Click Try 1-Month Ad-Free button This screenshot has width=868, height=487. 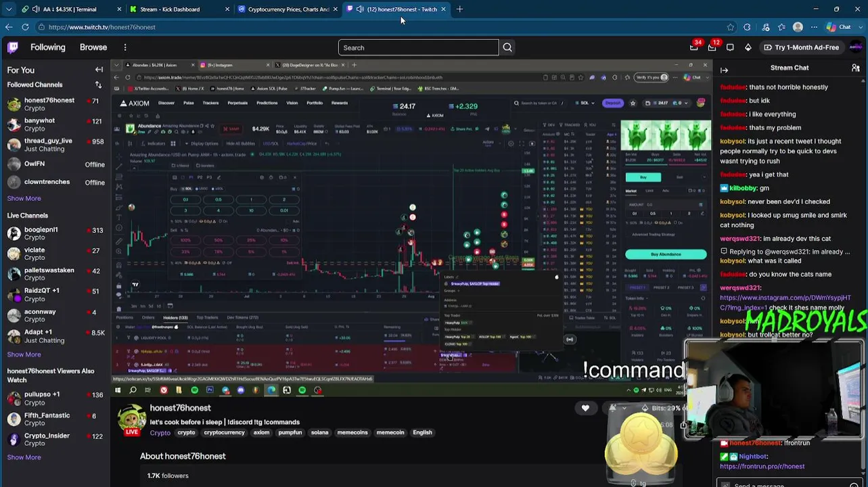point(801,47)
